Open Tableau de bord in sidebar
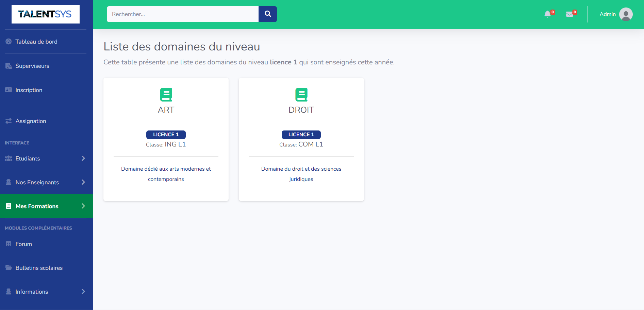 click(36, 42)
